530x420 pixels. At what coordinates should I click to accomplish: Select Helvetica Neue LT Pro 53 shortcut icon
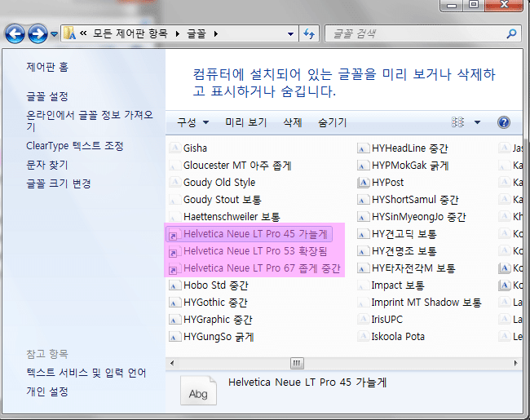[174, 251]
